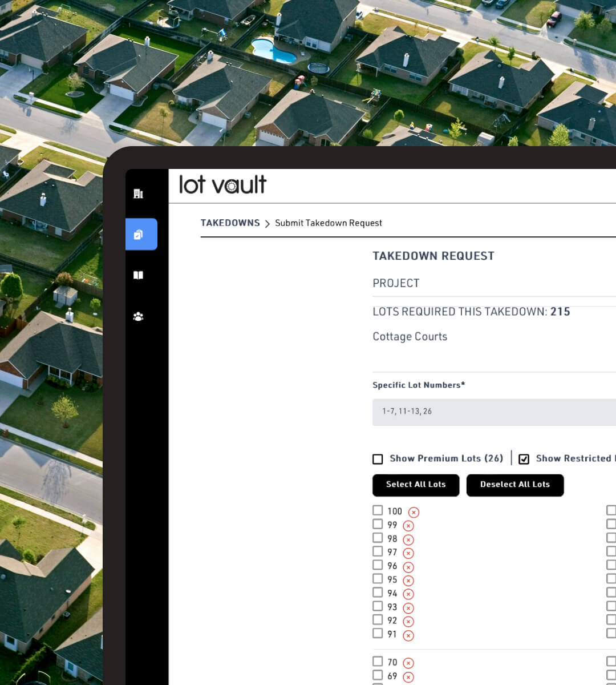Click the red restricted icon beside lot 96
The image size is (616, 685).
click(x=408, y=567)
